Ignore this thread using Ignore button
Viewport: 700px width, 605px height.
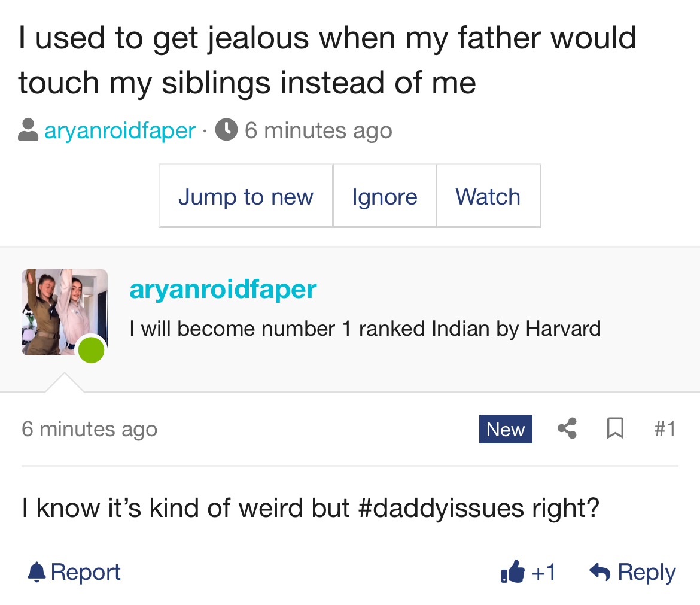[385, 196]
